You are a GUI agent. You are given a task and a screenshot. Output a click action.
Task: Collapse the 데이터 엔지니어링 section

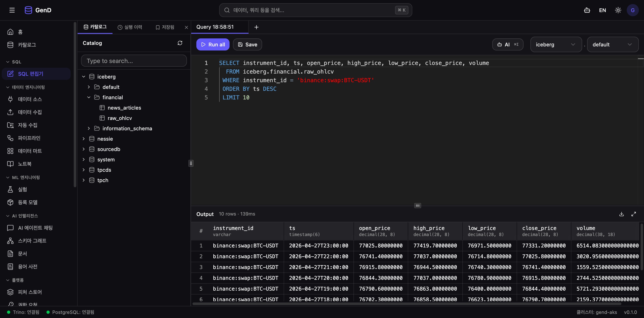click(25, 87)
